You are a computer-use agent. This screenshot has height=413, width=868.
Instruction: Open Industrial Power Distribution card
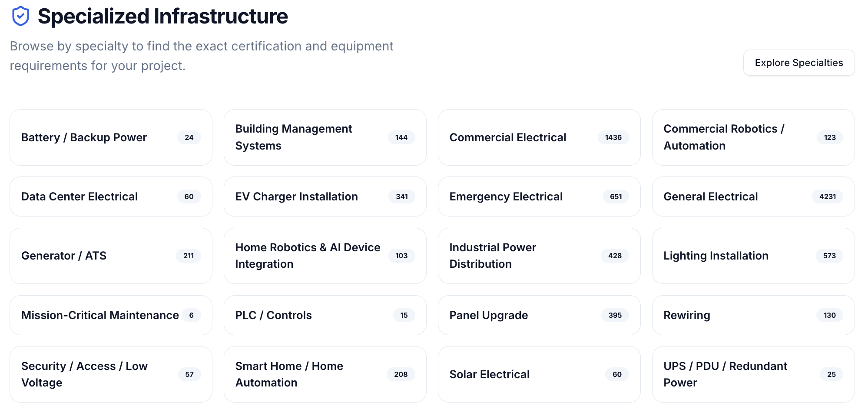[539, 256]
